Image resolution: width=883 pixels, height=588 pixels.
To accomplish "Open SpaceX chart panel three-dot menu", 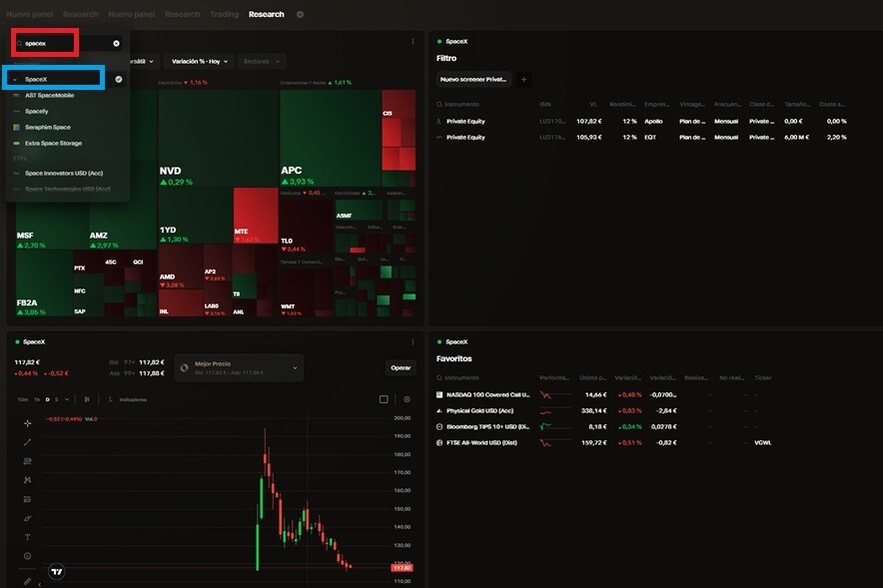I will click(x=413, y=342).
